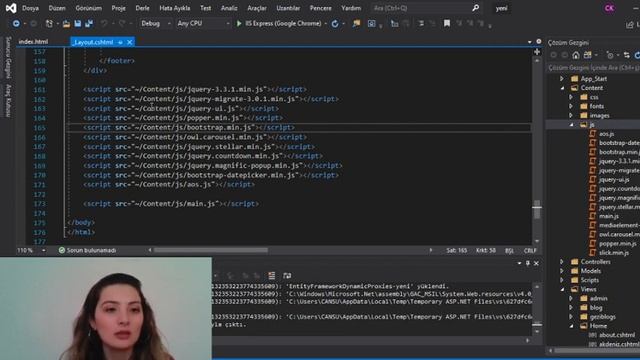Click Sync with Active Document arrows icon
The height and width of the screenshot is (360, 640).
[627, 55]
